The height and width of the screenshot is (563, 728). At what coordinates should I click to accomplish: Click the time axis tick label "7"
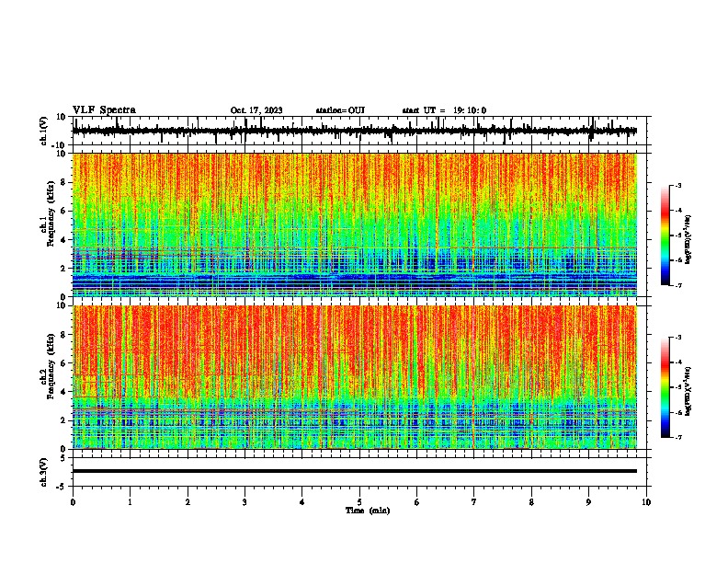coord(474,502)
